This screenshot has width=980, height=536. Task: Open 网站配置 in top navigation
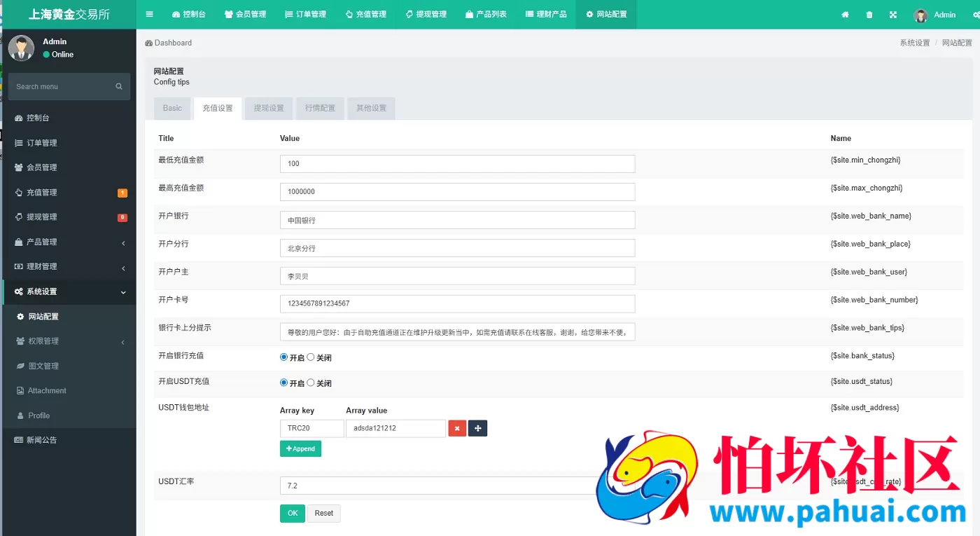(606, 15)
